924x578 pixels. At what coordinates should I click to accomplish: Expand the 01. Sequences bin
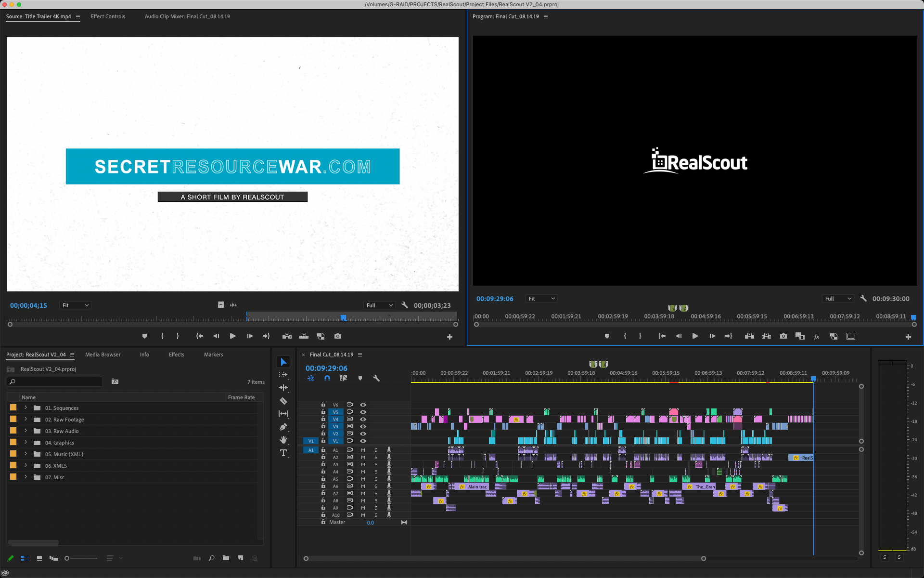pos(26,407)
